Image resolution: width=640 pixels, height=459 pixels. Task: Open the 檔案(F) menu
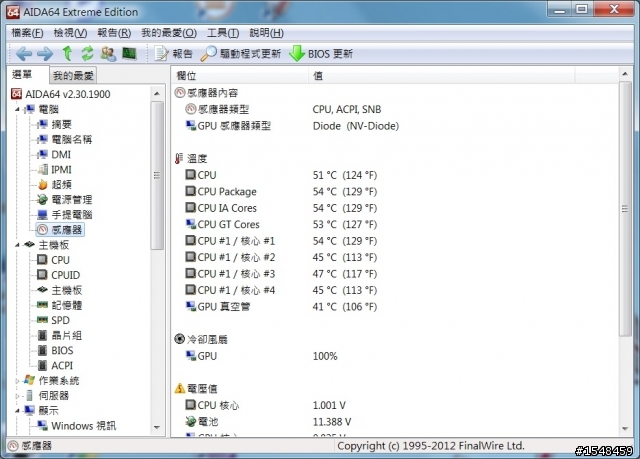click(x=27, y=33)
